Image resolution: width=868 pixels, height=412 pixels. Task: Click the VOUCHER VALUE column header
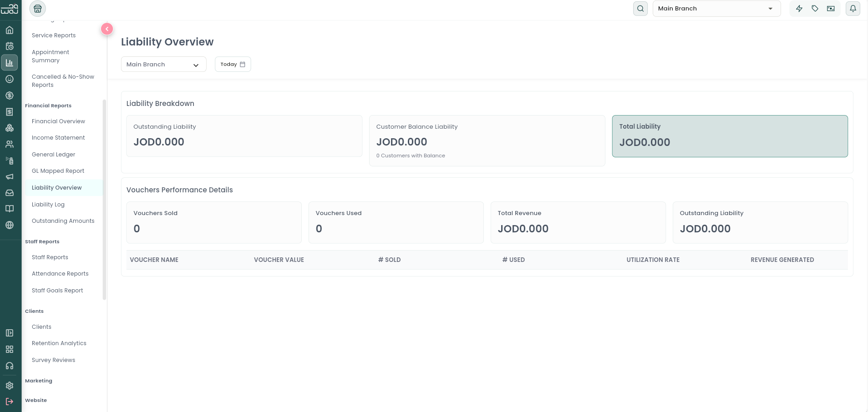[279, 260]
